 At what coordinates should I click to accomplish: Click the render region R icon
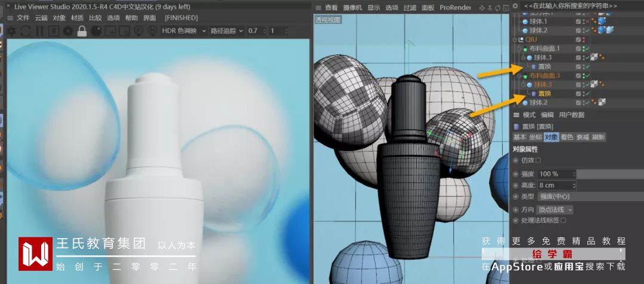(54, 31)
